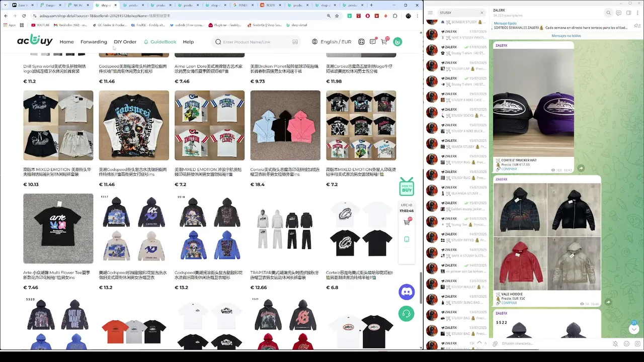
Task: Forward the Corteiz Trucker Hat post
Action: tap(581, 168)
